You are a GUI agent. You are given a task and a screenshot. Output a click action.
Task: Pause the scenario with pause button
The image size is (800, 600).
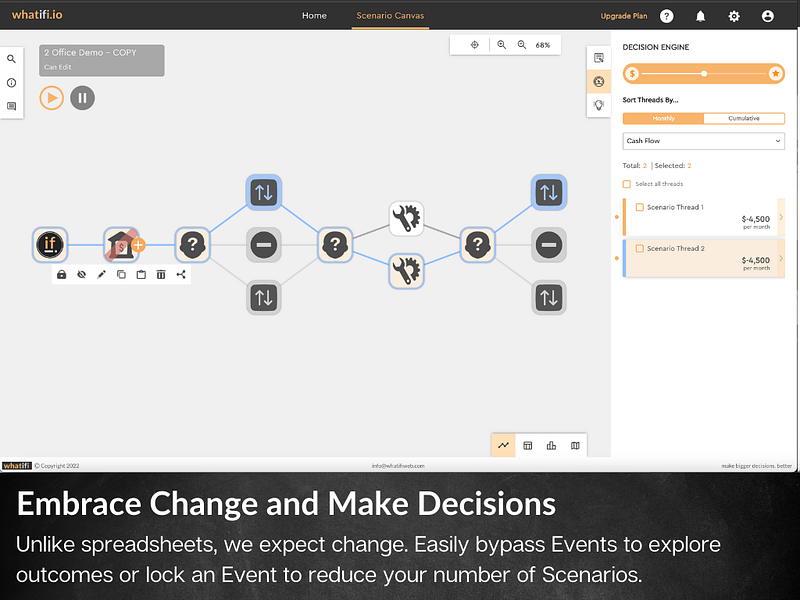pyautogui.click(x=82, y=98)
